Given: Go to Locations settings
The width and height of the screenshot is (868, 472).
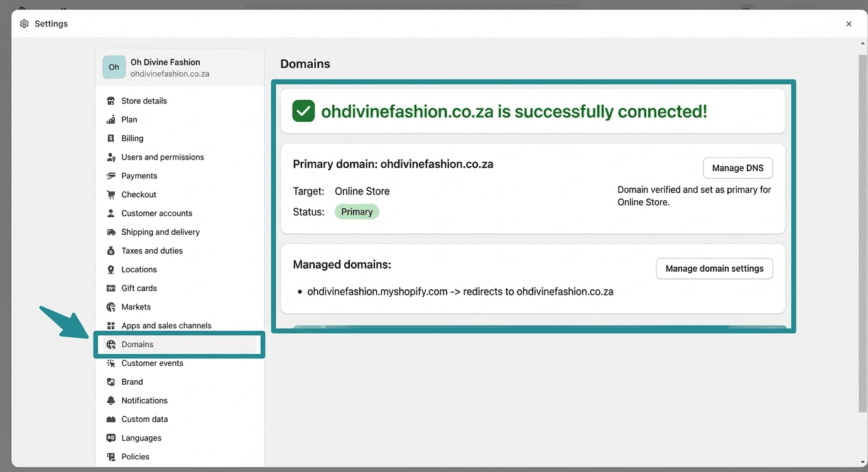Looking at the screenshot, I should 180,270.
